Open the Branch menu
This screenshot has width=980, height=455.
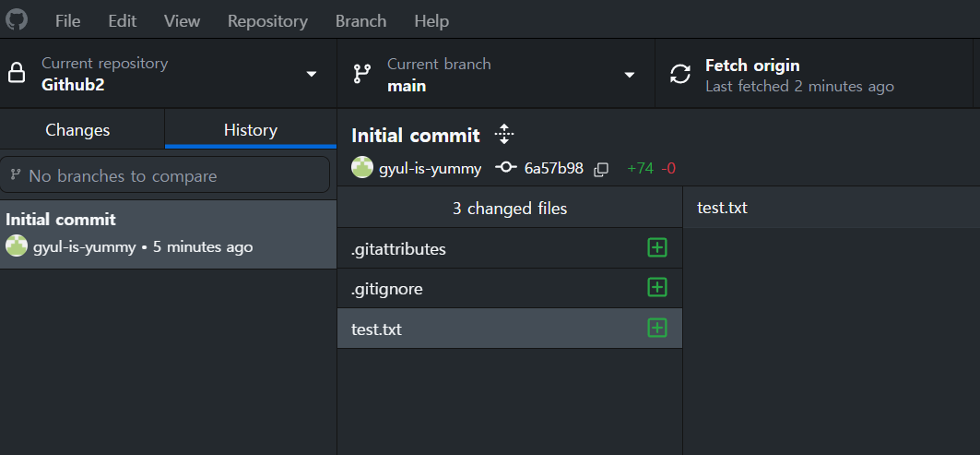[360, 20]
